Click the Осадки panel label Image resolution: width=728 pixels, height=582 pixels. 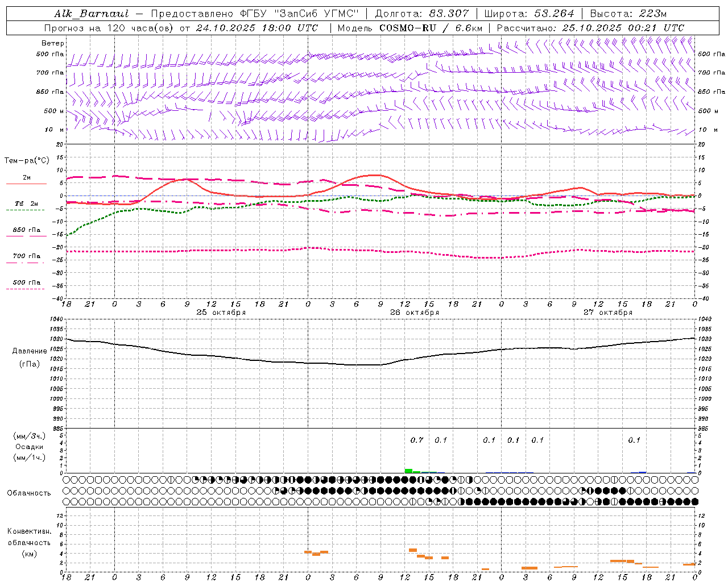pyautogui.click(x=30, y=447)
